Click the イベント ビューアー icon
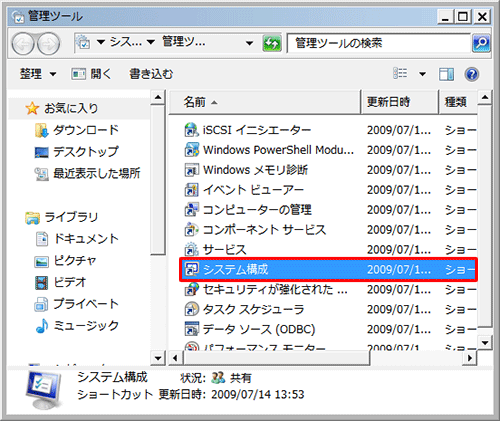The image size is (500, 421). click(x=192, y=190)
